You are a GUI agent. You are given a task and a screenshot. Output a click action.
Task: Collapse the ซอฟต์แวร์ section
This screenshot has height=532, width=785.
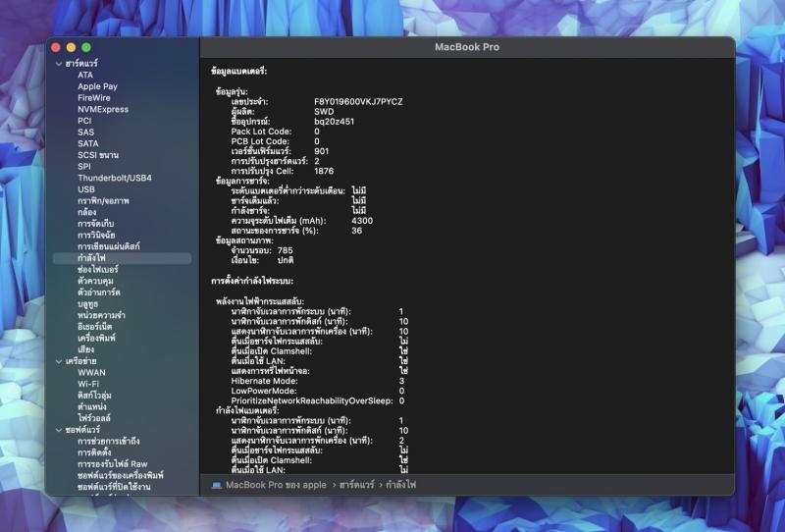click(x=59, y=430)
